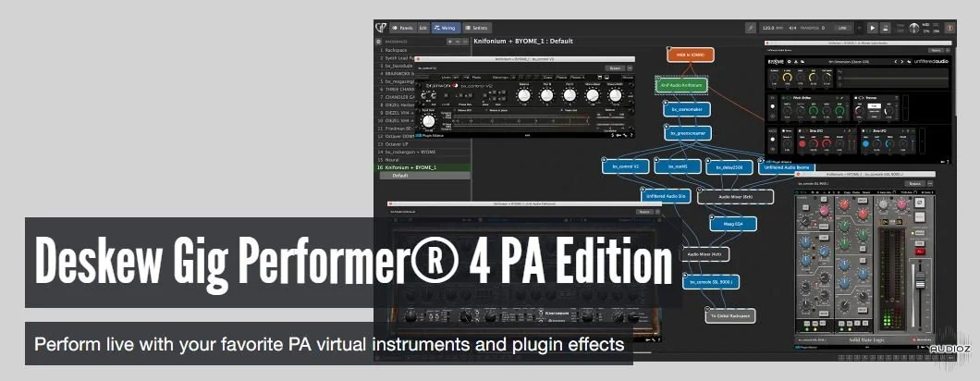Select the bx_stereomaker plugin block
Screen dimensions: 980x381
686,109
